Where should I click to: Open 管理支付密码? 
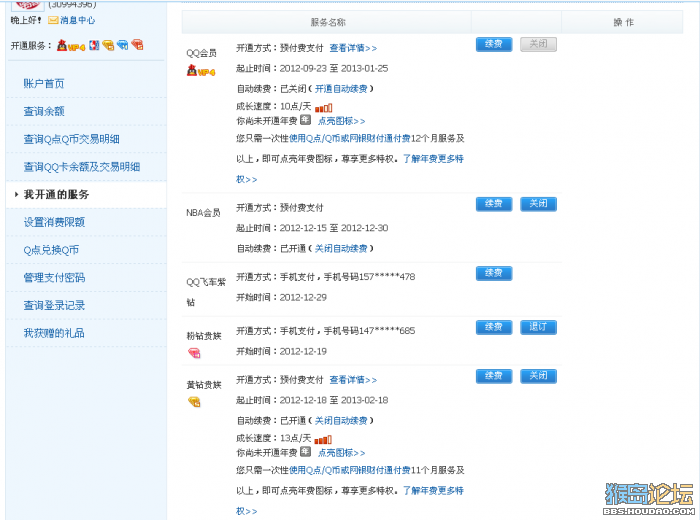click(x=54, y=278)
